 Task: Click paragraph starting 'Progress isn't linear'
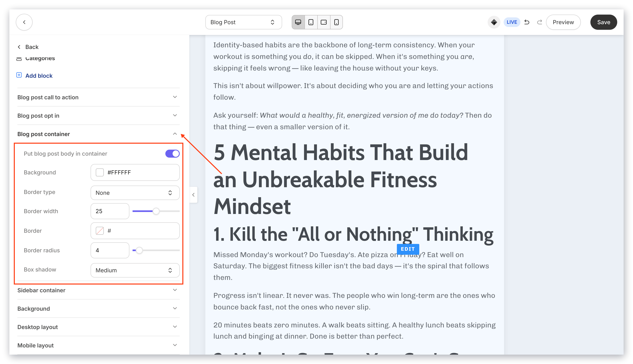pyautogui.click(x=354, y=301)
